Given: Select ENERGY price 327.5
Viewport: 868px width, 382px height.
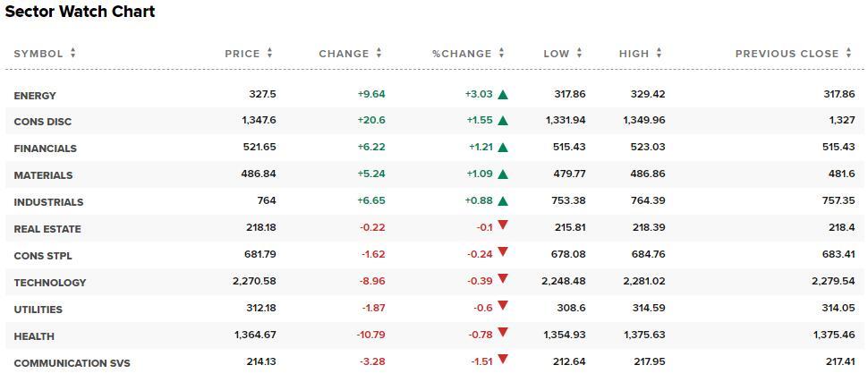Looking at the screenshot, I should point(263,94).
